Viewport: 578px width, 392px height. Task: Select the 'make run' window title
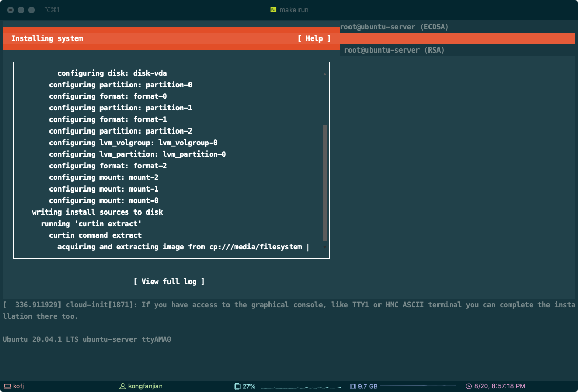click(x=294, y=10)
